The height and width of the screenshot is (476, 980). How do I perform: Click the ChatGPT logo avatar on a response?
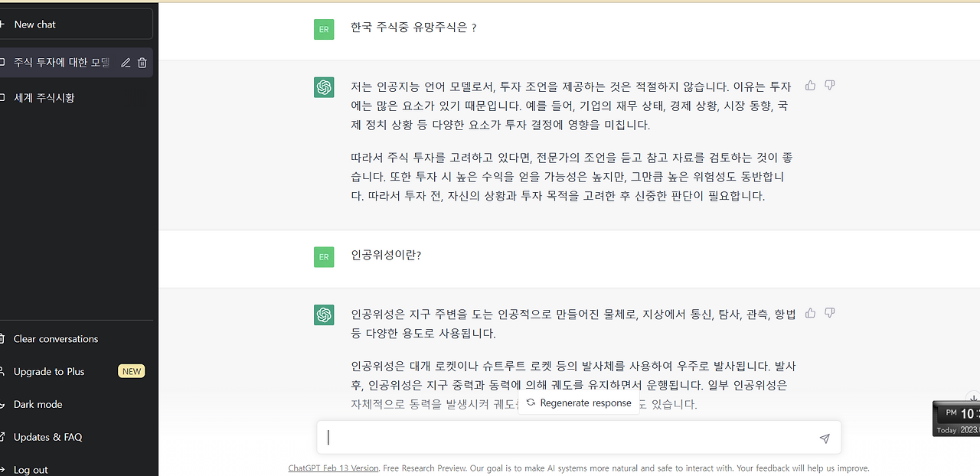(x=323, y=86)
